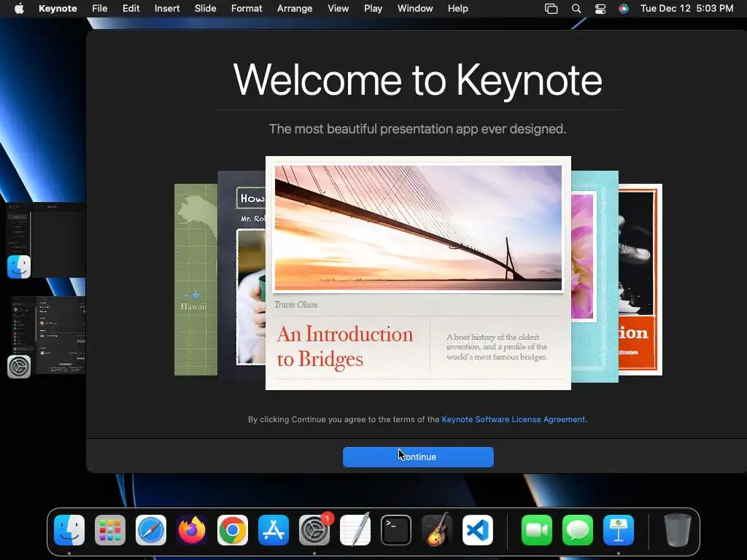Open the Arrange menu
Screen dimensions: 747x560
coord(295,9)
